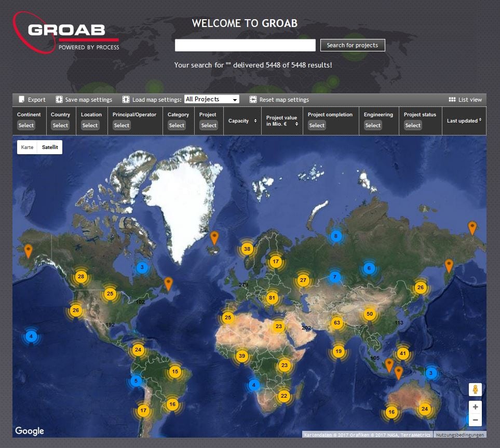Sort by Last updated column
Image resolution: width=500 pixels, height=448 pixels.
coord(464,120)
